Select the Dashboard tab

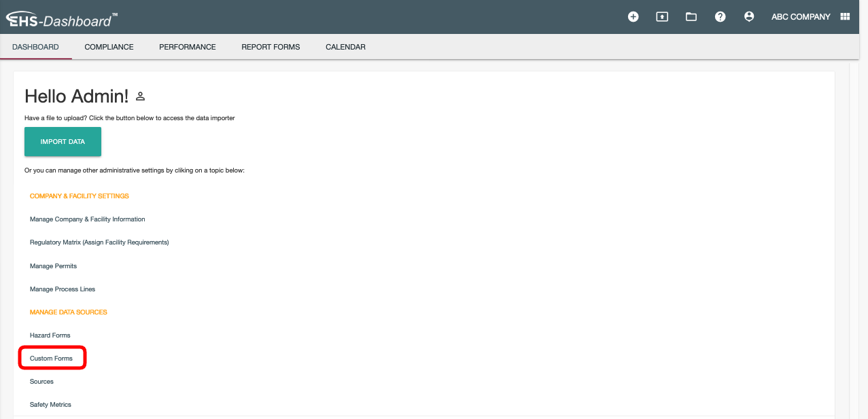tap(35, 47)
